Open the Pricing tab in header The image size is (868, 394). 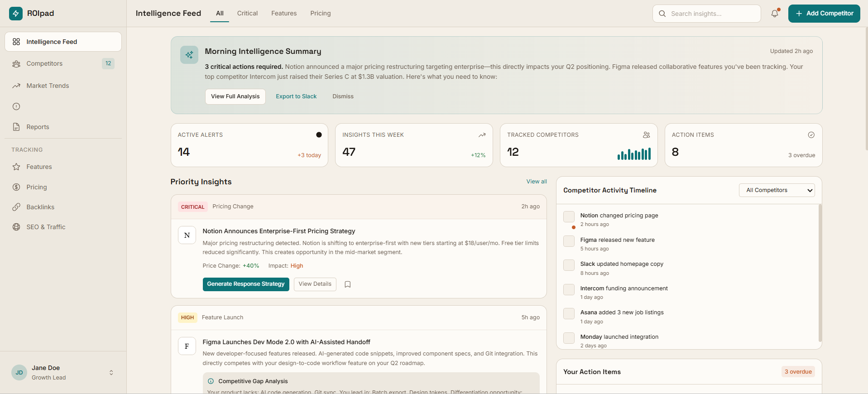coord(321,14)
